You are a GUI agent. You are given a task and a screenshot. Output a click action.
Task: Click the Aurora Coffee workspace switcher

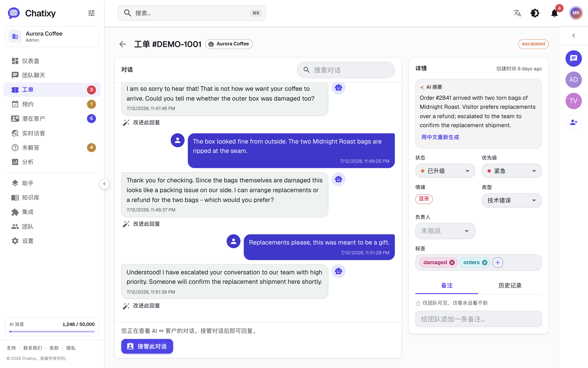tap(52, 37)
